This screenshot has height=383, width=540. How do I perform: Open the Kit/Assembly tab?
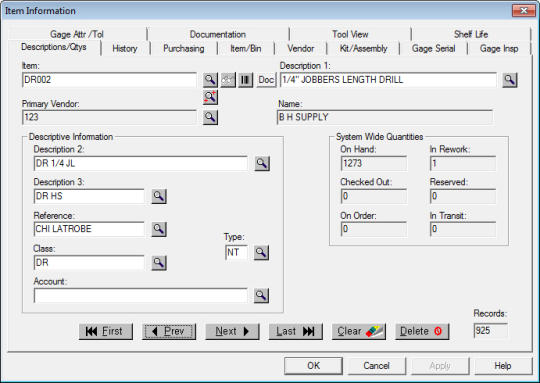[x=363, y=49]
